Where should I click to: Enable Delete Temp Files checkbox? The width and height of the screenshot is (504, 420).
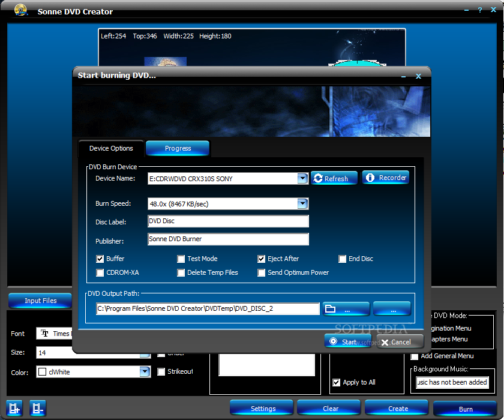[x=181, y=272]
